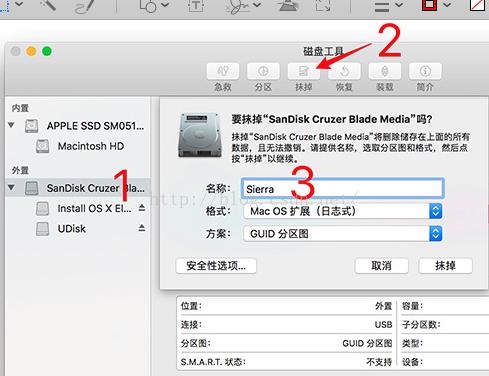
Task: Click the Install OS X El... volume icon
Action: click(x=43, y=208)
